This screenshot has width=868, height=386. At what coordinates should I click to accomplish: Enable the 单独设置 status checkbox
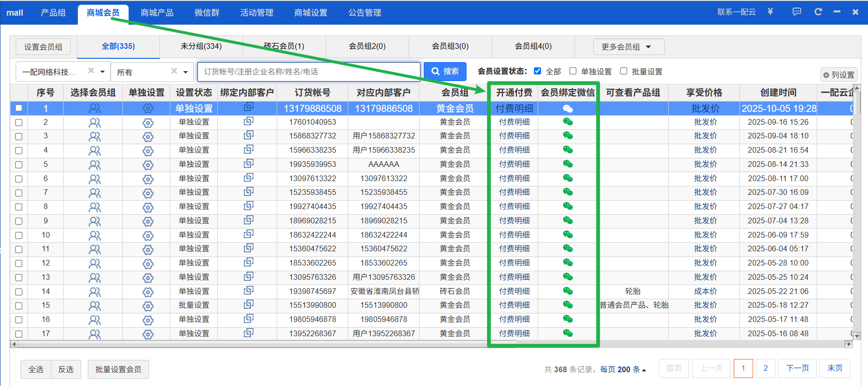pos(573,71)
